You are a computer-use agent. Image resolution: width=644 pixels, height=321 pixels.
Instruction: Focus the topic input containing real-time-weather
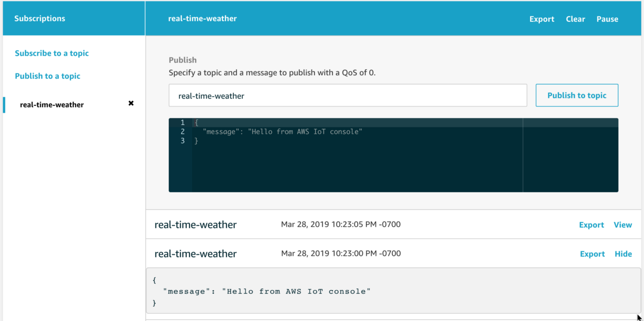point(348,95)
